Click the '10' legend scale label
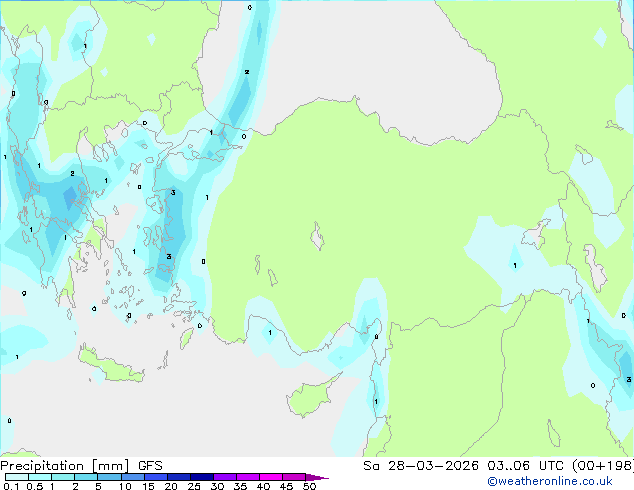The width and height of the screenshot is (634, 490). (125, 486)
